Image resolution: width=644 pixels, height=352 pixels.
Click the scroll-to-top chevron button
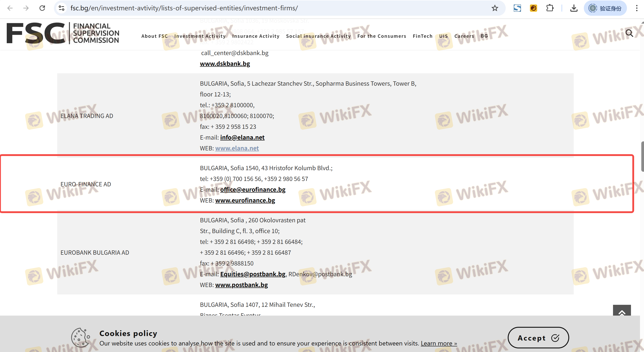coord(622,311)
